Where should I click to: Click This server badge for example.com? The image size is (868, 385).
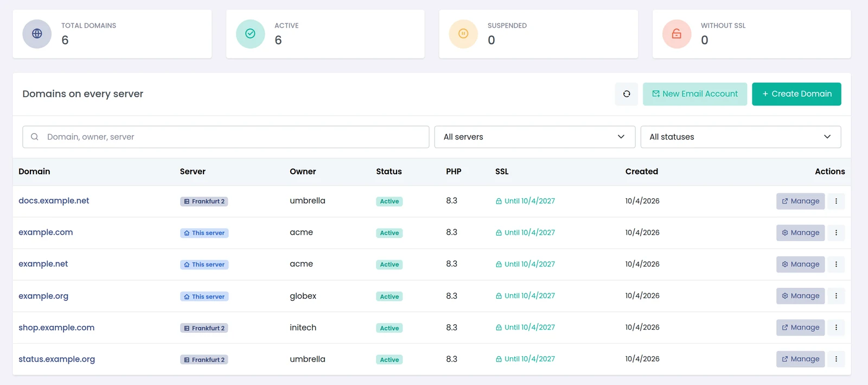204,233
